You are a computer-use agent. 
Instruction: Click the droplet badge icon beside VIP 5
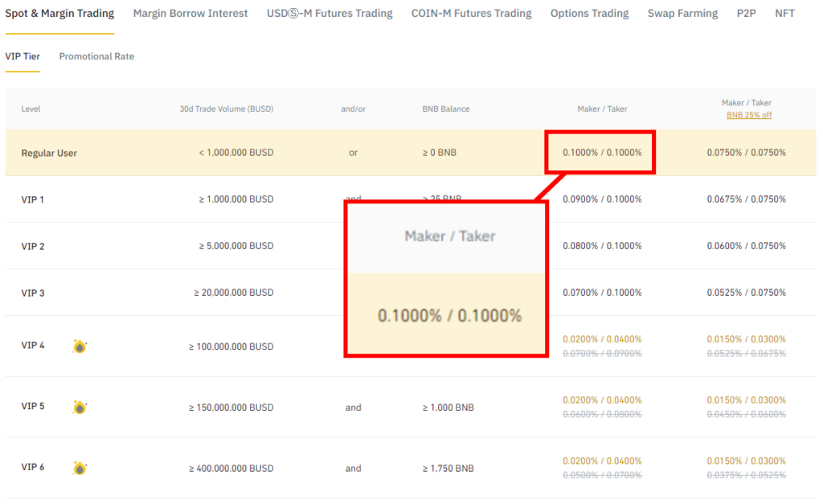click(80, 407)
